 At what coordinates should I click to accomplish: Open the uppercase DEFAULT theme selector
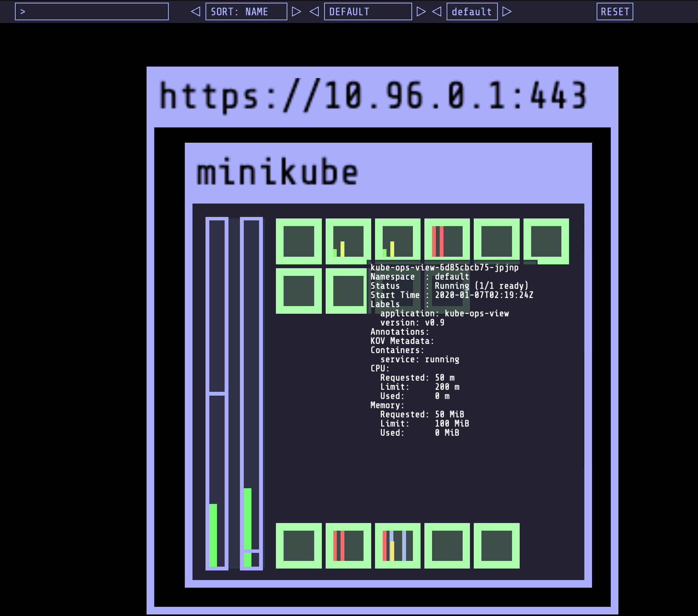368,11
